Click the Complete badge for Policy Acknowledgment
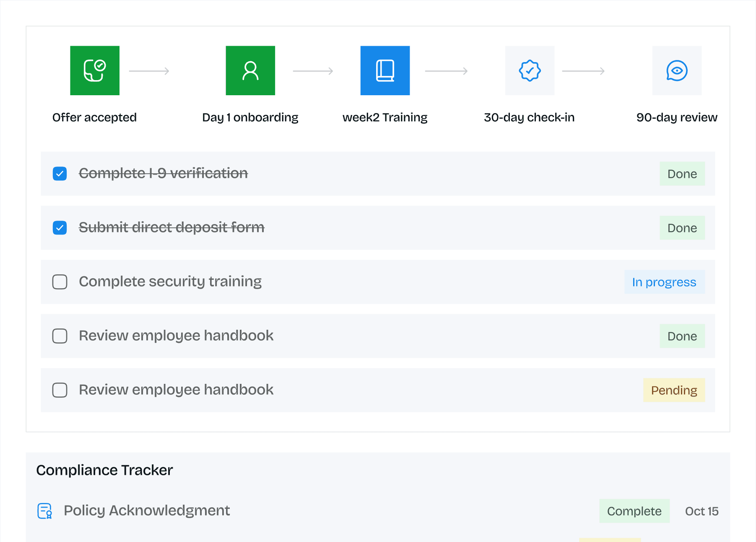Viewport: 756px width, 542px height. (x=634, y=511)
